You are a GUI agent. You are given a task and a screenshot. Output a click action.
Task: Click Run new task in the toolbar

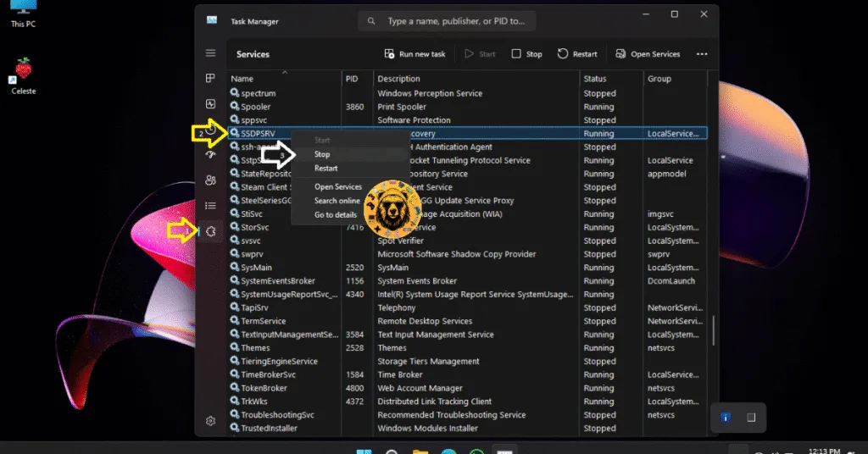tap(415, 53)
